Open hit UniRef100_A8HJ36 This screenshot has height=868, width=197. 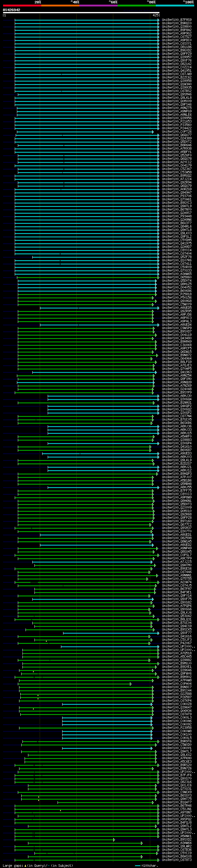tap(177, 426)
